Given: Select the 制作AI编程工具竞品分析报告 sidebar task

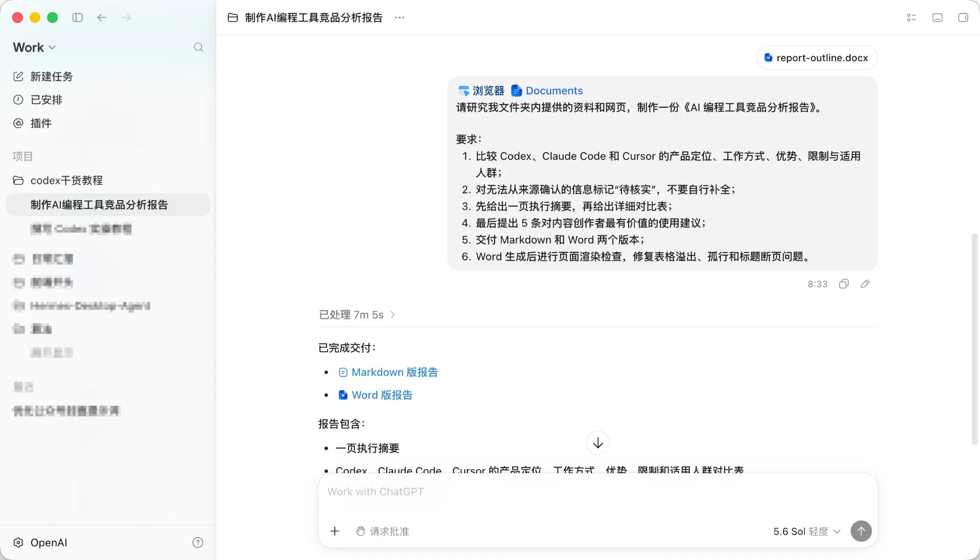Looking at the screenshot, I should click(108, 205).
